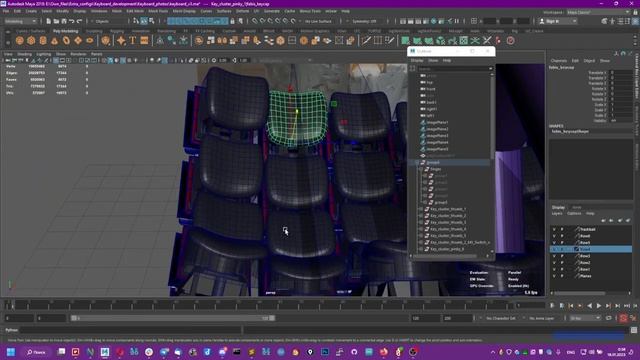Create a polygon sphere from the shelf

coord(19,40)
